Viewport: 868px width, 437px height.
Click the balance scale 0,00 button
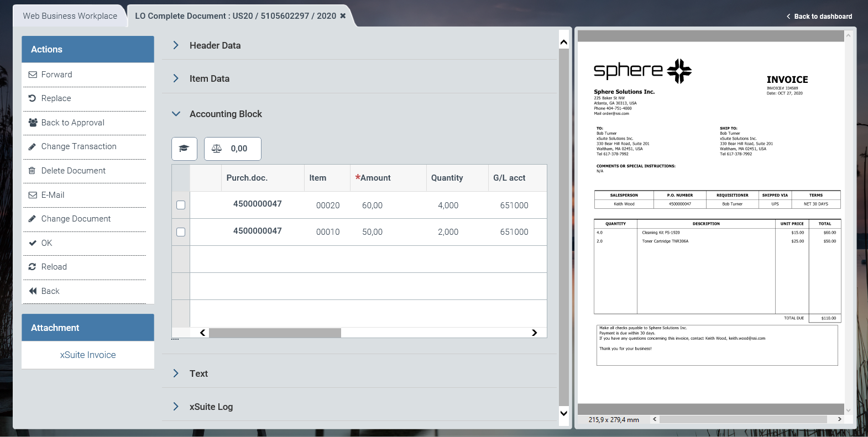(232, 149)
